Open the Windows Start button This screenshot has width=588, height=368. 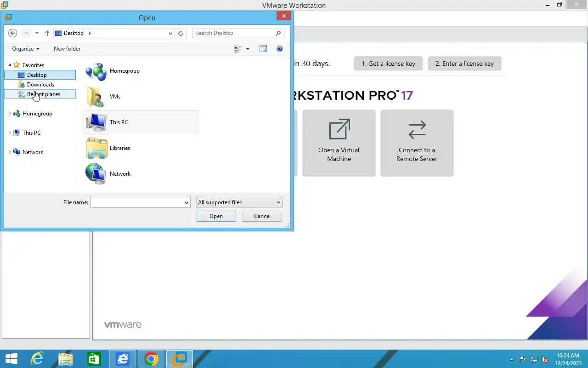coord(11,359)
